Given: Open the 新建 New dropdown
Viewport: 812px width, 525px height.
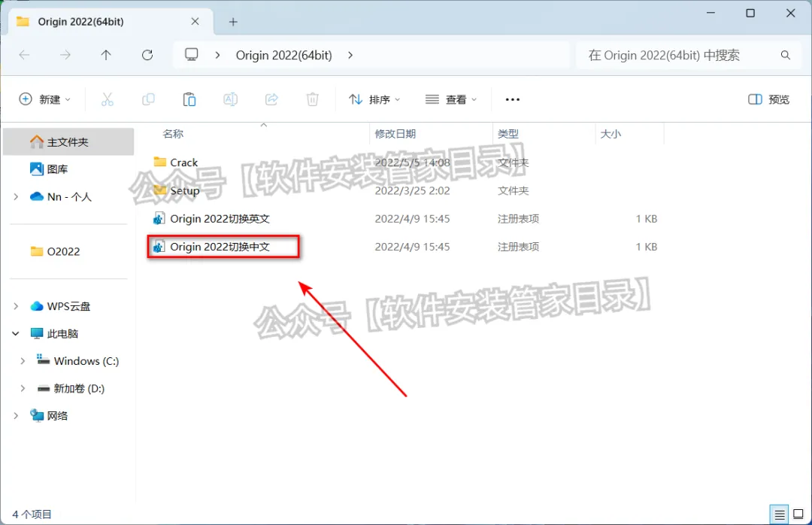Looking at the screenshot, I should point(44,99).
